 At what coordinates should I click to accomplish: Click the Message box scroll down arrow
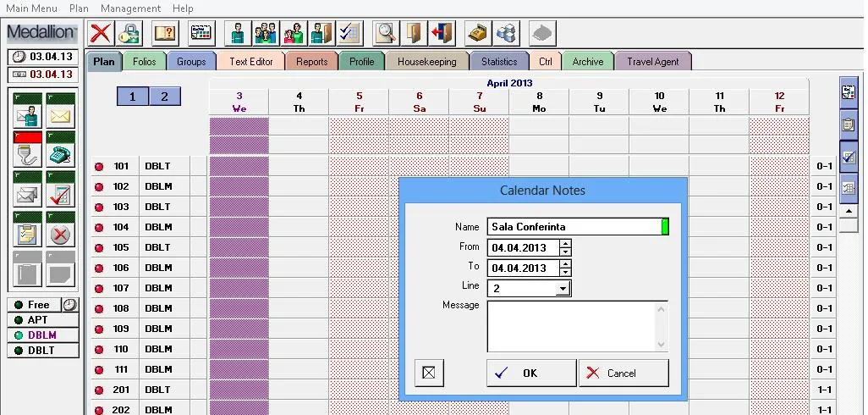click(x=661, y=345)
